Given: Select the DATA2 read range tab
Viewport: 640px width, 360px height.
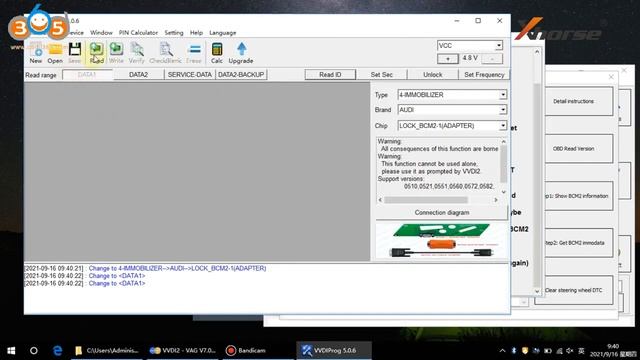Looking at the screenshot, I should click(138, 75).
